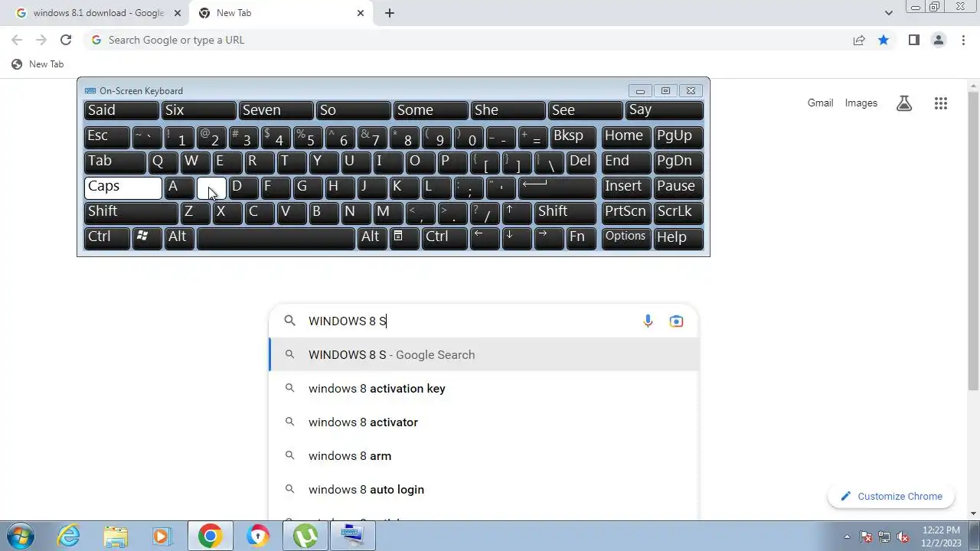
Task: Toggle the left Shift key
Action: coord(131,212)
